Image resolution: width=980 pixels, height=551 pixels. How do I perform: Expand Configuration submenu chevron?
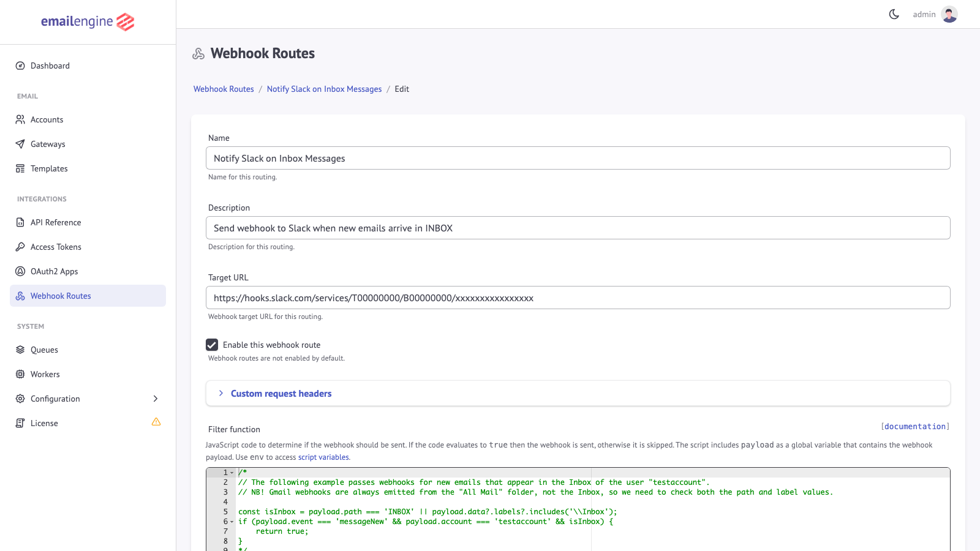tap(156, 399)
